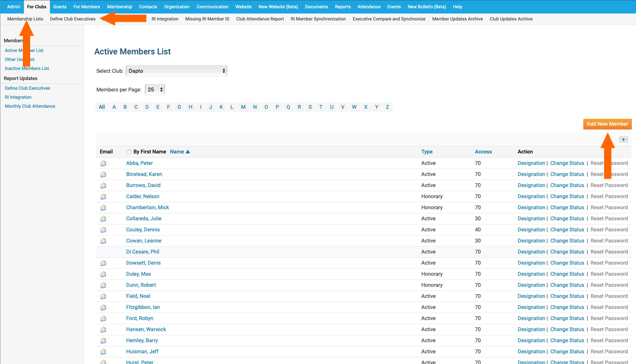
Task: Click the envelope icon next to Huisman, Jeff
Action: point(103,352)
